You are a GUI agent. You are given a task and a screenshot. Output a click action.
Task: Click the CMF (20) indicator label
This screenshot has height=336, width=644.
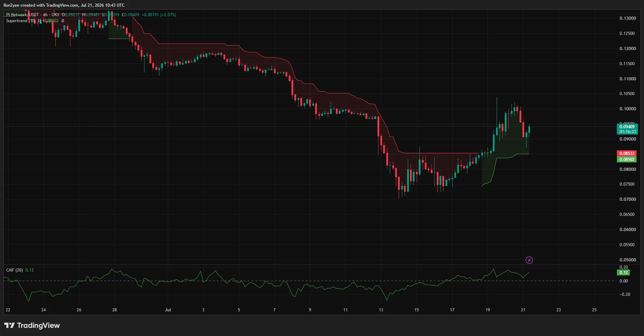pos(14,270)
